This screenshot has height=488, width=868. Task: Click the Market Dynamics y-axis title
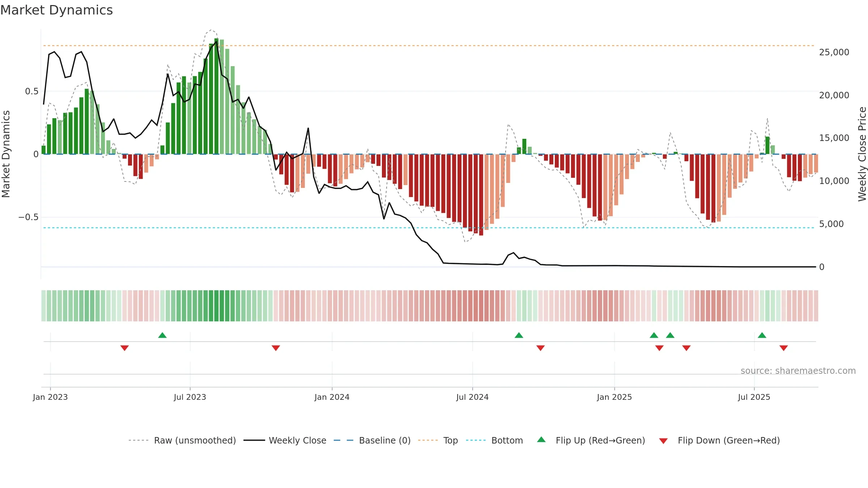point(6,154)
